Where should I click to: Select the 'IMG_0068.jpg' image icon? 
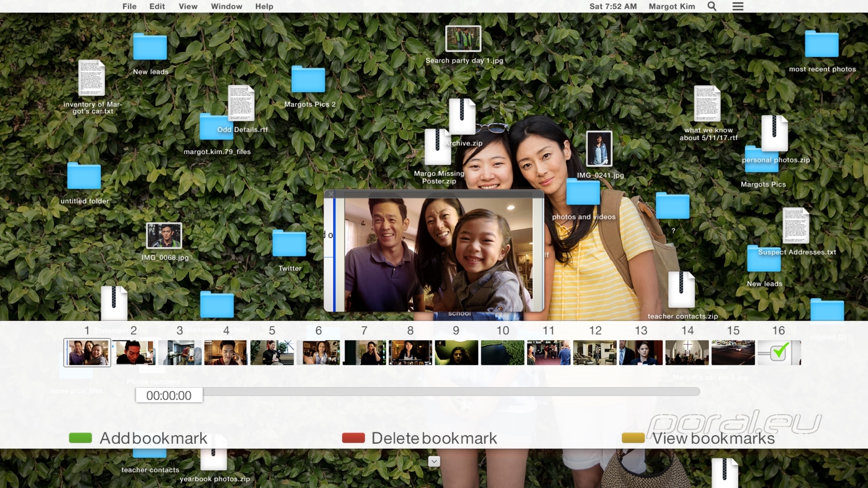tap(164, 235)
